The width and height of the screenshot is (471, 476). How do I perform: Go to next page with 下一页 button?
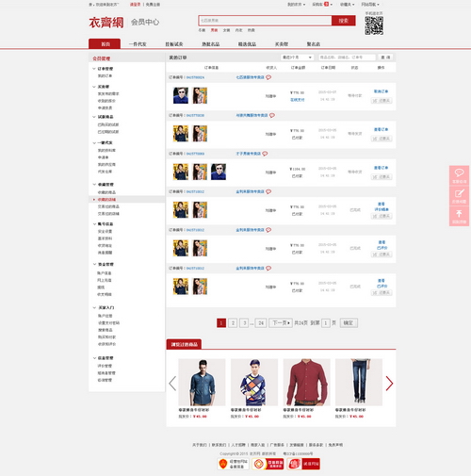coord(281,323)
